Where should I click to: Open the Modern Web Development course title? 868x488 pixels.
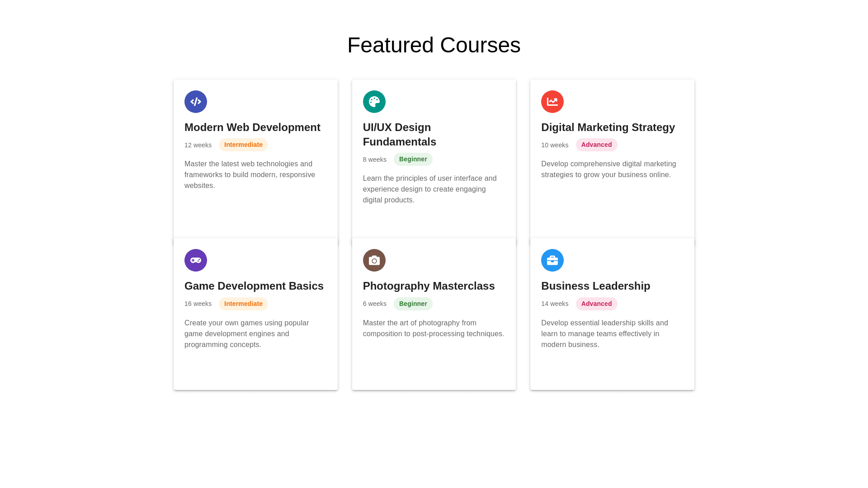pos(252,127)
